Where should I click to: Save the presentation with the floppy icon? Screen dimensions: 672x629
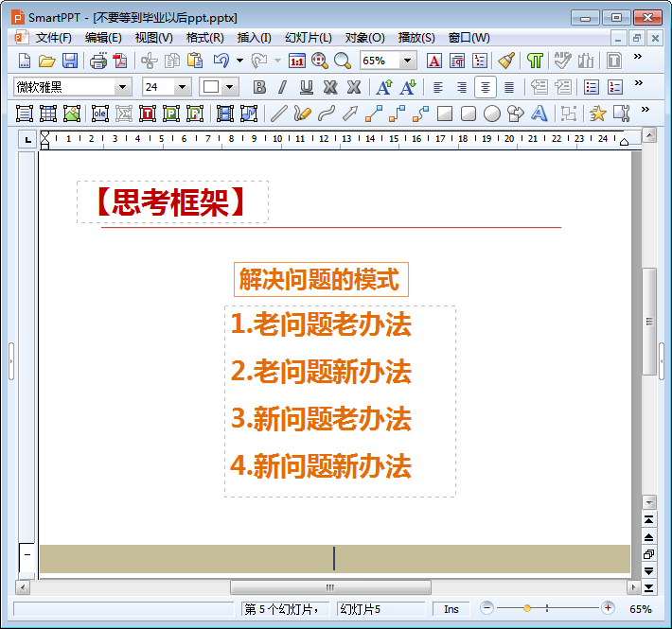tap(70, 61)
